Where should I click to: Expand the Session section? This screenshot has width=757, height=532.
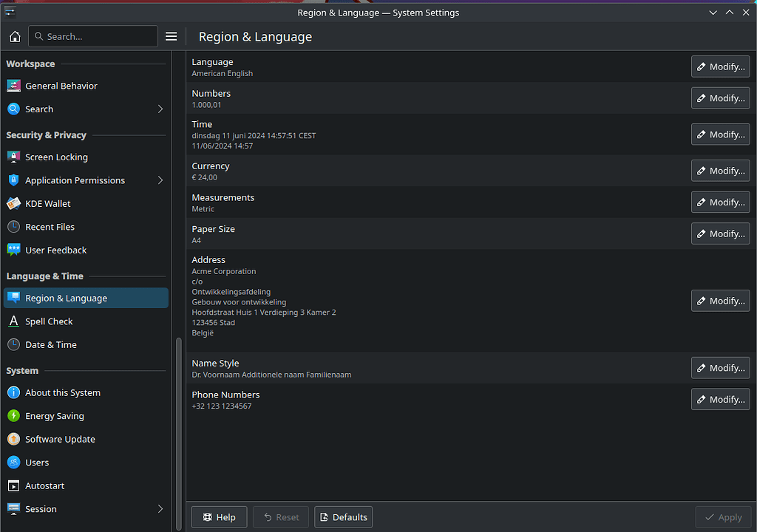click(160, 508)
